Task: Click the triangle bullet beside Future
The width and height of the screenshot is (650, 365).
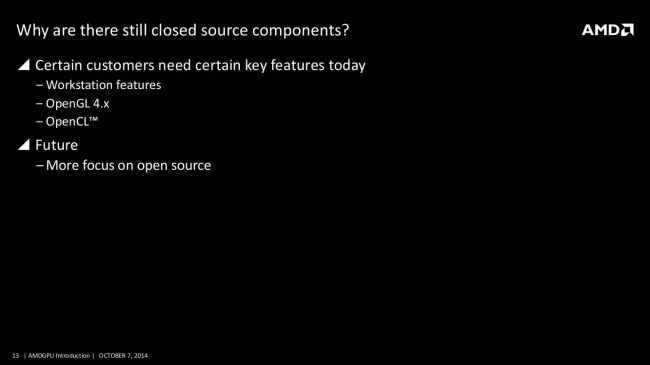Action: pos(24,144)
